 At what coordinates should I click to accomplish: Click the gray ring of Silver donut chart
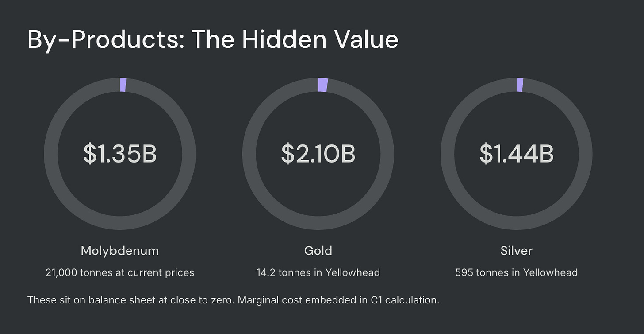click(448, 154)
